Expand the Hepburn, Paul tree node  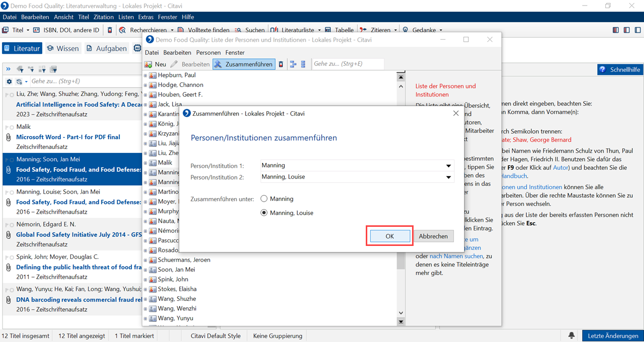(146, 75)
